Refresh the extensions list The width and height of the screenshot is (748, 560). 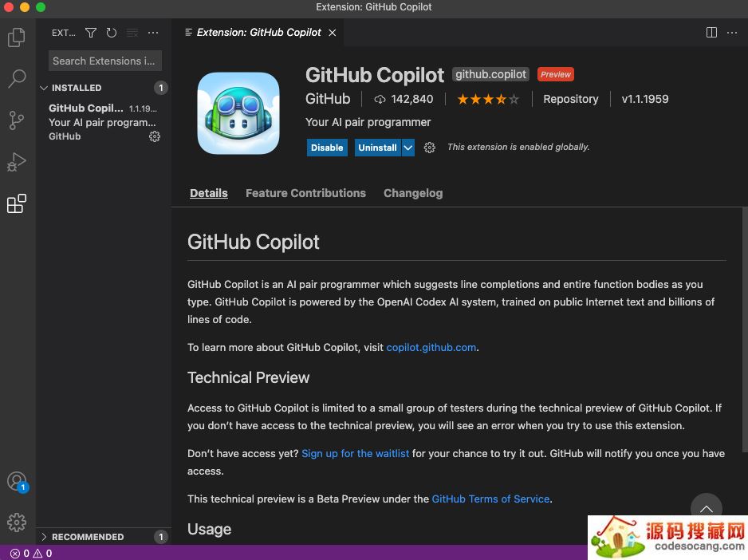click(x=111, y=33)
